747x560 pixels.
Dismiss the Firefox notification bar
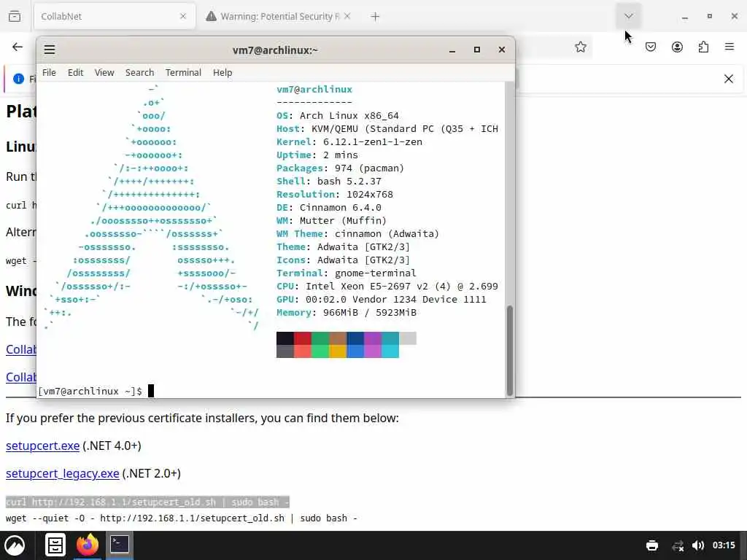click(x=729, y=79)
